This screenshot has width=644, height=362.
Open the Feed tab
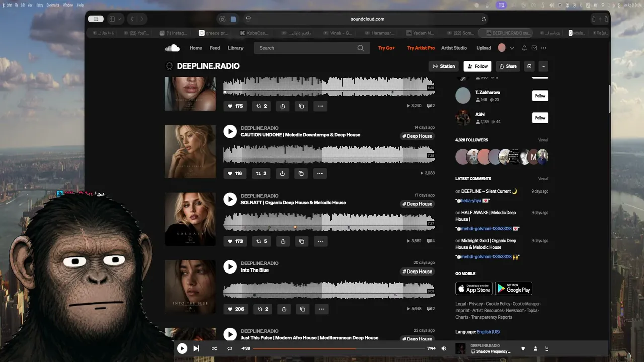(215, 48)
